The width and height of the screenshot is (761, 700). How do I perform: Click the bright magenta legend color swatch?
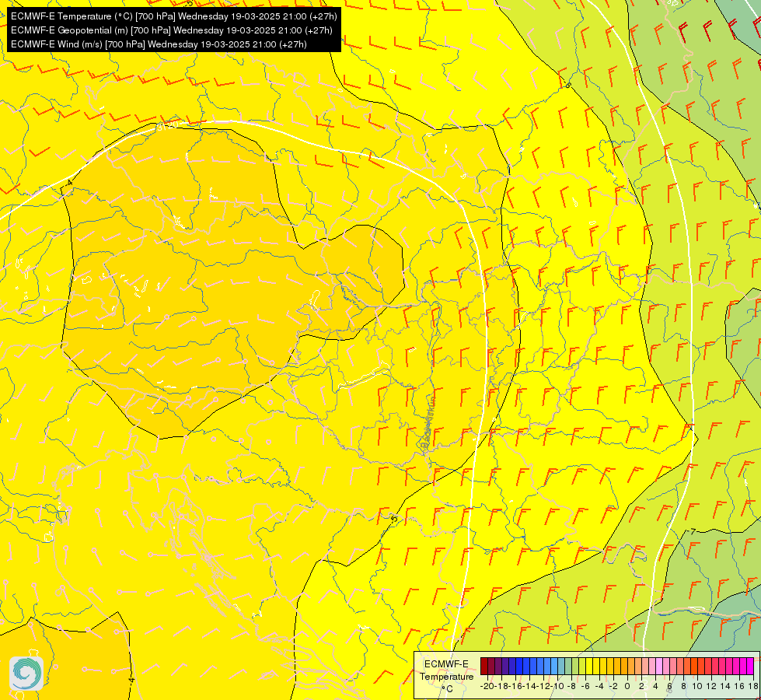coord(750,666)
